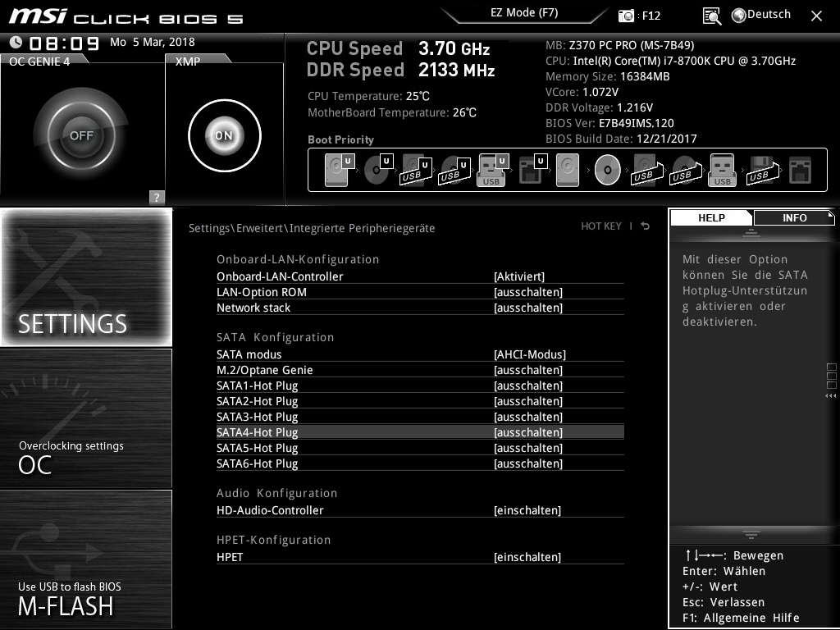Screen dimensions: 840x630
Task: Toggle the SATA3-Hot Plug value
Action: [527, 416]
